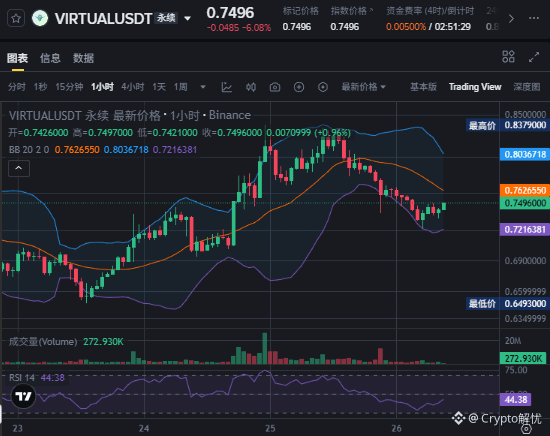Click the BB 20 2 0 indicator label
This screenshot has width=550, height=436.
coord(29,150)
